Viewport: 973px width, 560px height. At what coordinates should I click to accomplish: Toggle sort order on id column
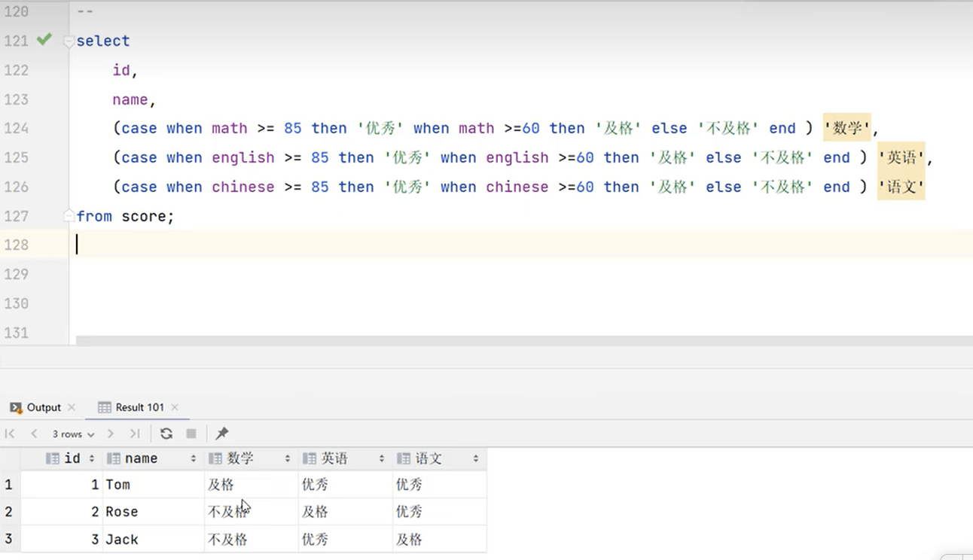coord(92,458)
